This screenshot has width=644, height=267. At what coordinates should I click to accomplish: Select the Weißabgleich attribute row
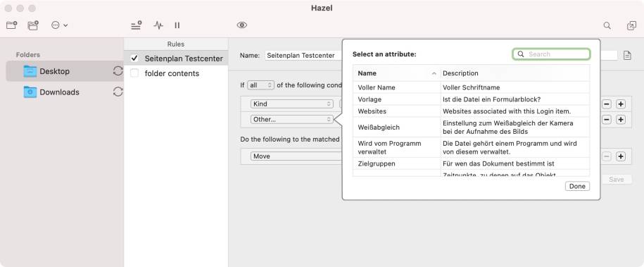(x=471, y=127)
